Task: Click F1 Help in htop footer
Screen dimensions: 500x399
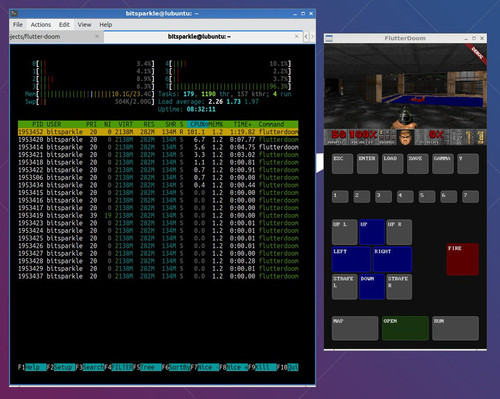Action: (x=32, y=367)
